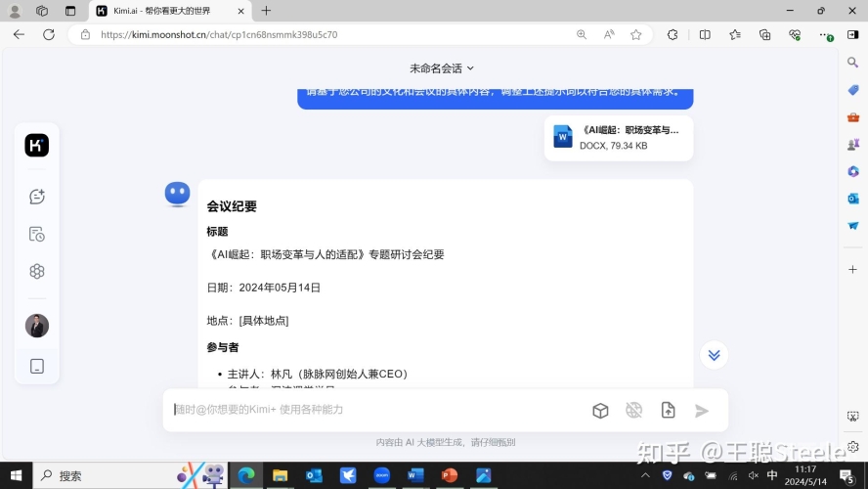Activate the read aloud icon

coord(609,34)
